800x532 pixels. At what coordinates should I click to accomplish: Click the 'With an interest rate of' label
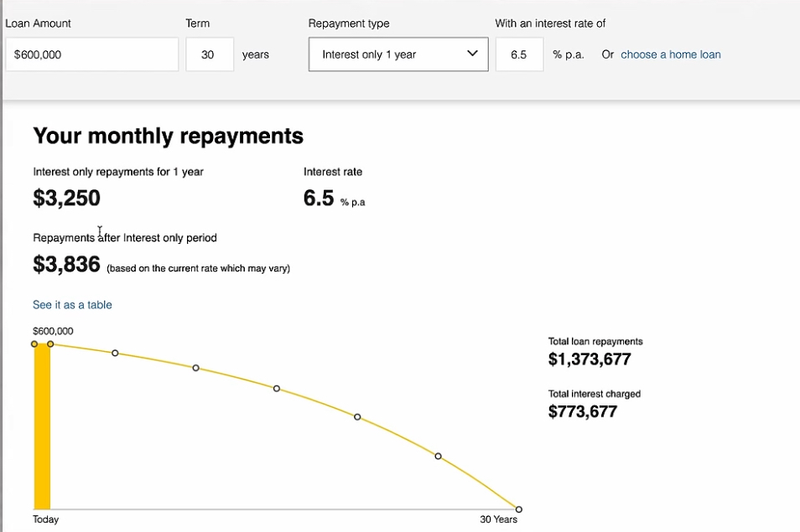550,23
